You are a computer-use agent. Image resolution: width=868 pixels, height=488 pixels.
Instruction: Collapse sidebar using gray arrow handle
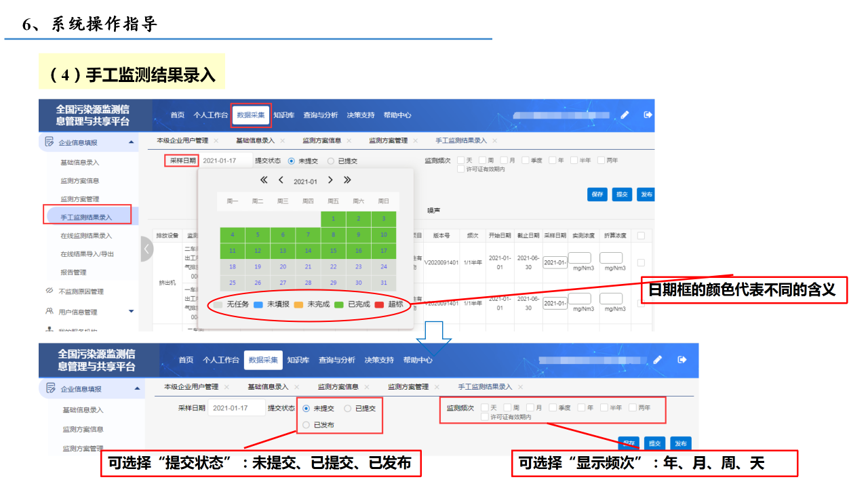(147, 249)
